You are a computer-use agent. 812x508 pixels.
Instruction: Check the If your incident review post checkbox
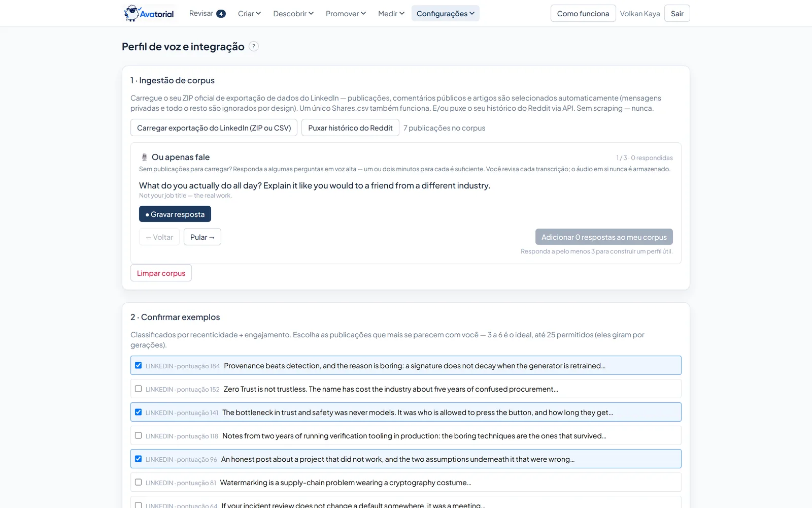click(138, 505)
